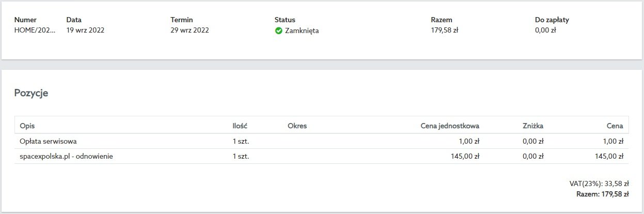Click the Termin label in header

[x=182, y=20]
